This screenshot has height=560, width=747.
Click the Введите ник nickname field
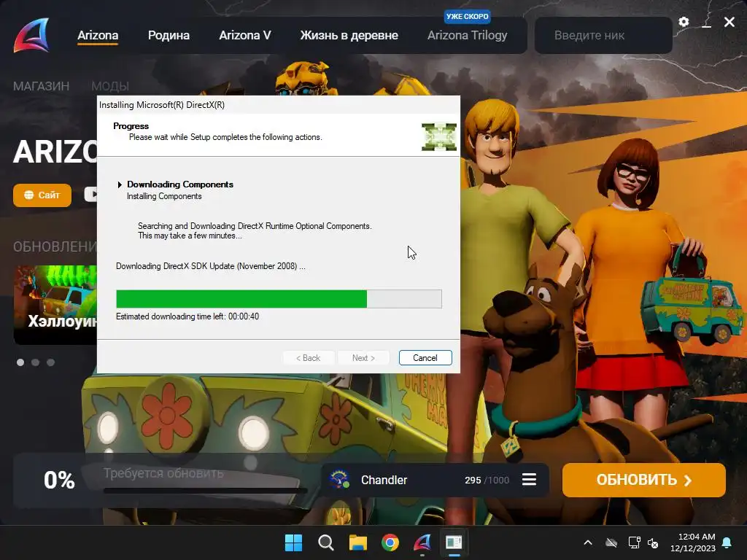click(603, 35)
